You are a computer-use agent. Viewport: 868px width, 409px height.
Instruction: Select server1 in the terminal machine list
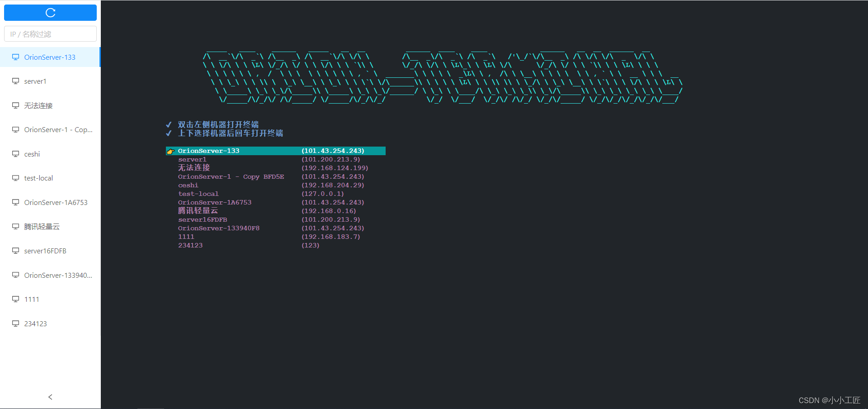(192, 159)
